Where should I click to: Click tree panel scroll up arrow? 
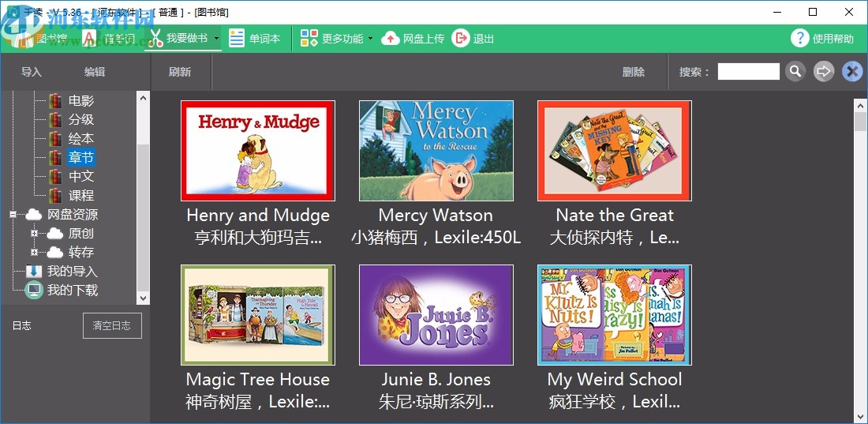(x=144, y=98)
